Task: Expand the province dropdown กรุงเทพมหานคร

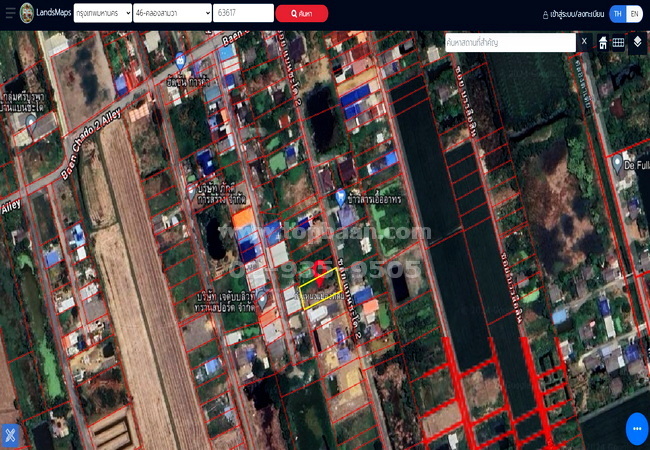Action: [101, 13]
